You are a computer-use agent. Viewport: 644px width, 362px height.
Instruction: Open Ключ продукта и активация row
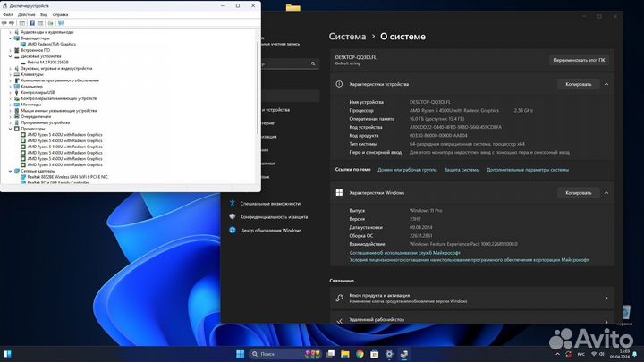coord(472,298)
